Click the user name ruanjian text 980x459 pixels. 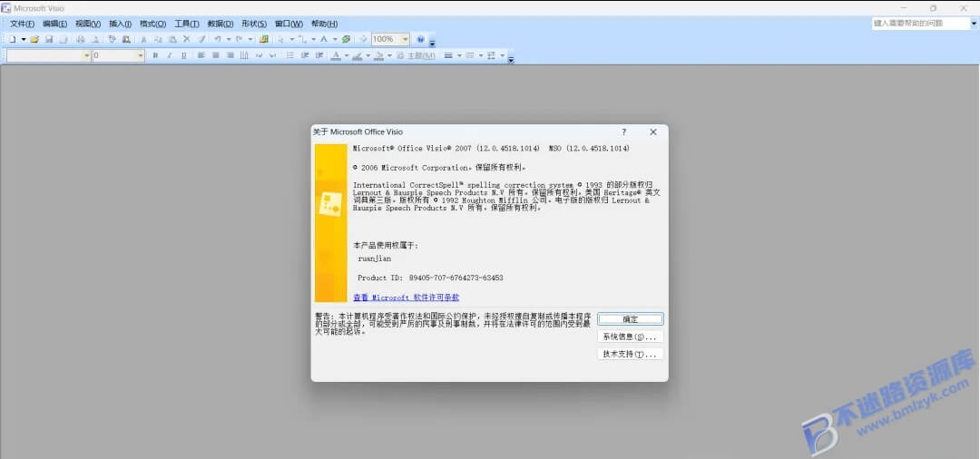pyautogui.click(x=375, y=258)
